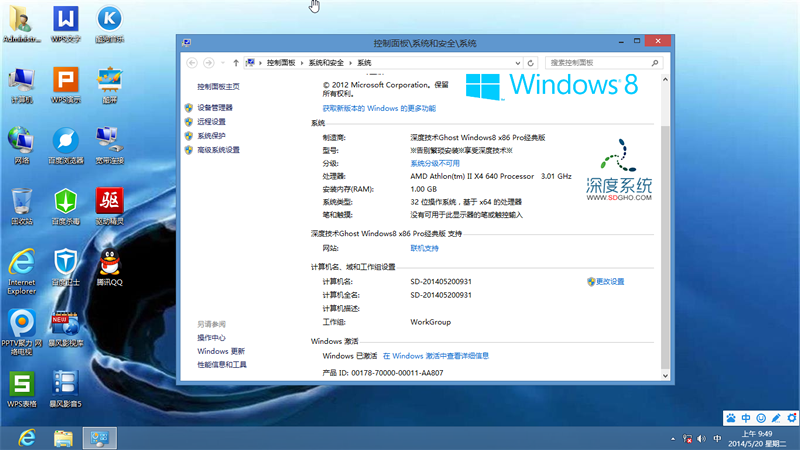The width and height of the screenshot is (800, 450).
Task: Click pencil handwriting icon on input bar
Action: [776, 418]
